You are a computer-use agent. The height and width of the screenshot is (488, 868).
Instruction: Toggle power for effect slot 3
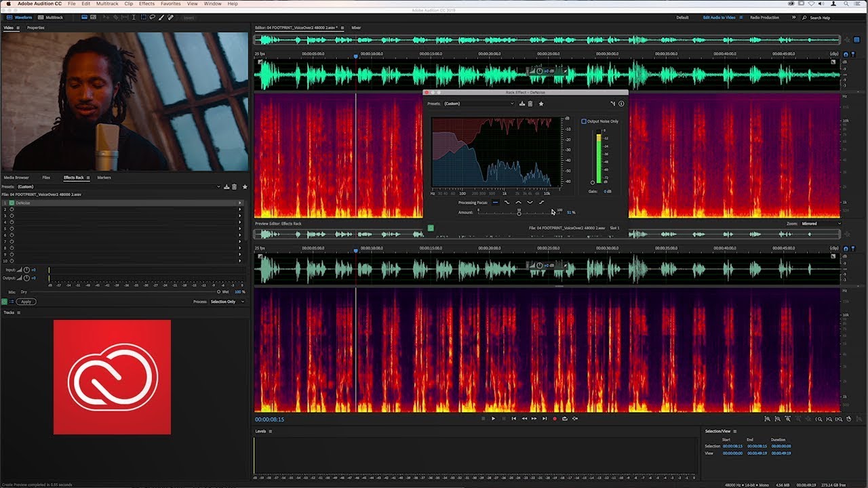tap(12, 216)
